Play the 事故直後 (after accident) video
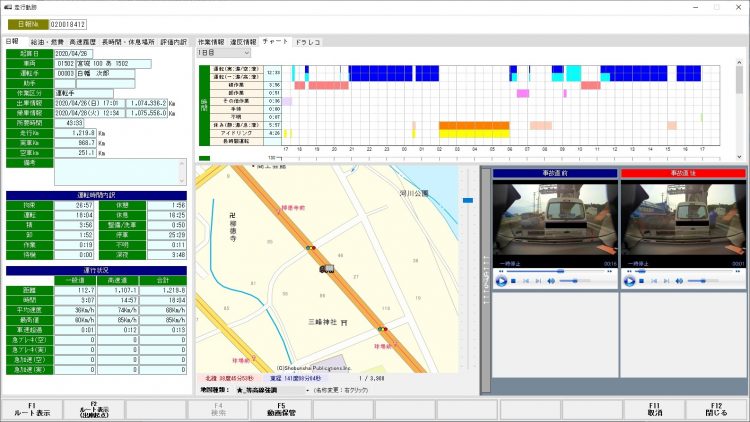 [x=630, y=281]
